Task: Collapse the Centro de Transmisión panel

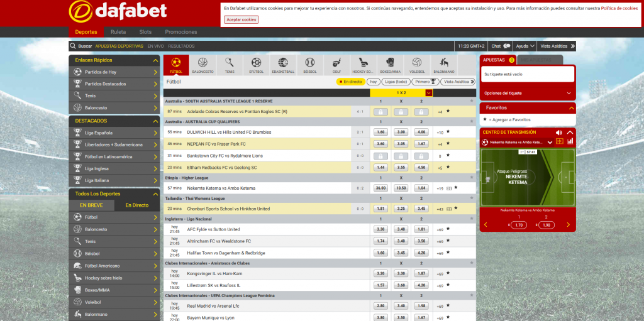Action: pyautogui.click(x=570, y=132)
